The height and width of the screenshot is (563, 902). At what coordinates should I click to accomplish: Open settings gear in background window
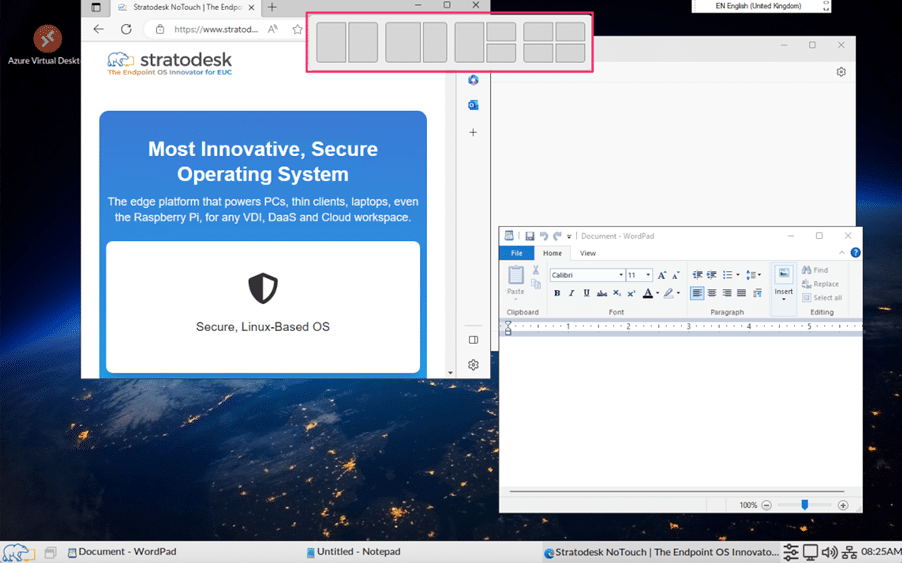pyautogui.click(x=841, y=72)
